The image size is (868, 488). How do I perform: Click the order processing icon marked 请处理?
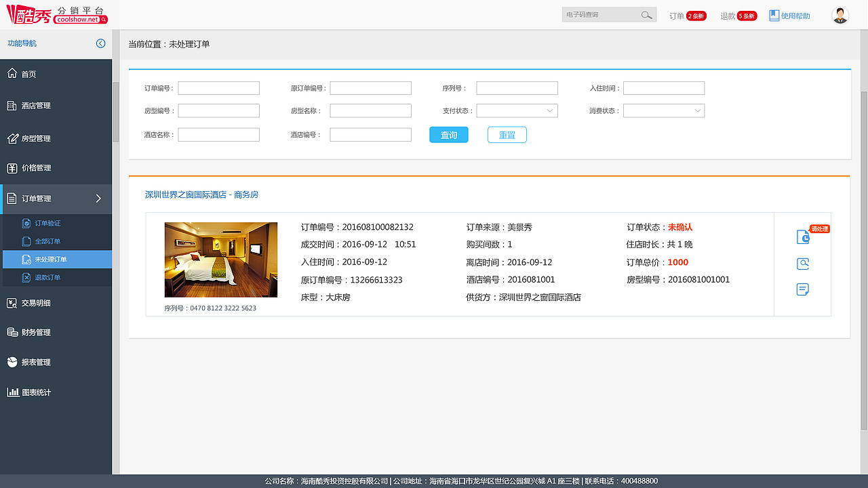tap(803, 237)
